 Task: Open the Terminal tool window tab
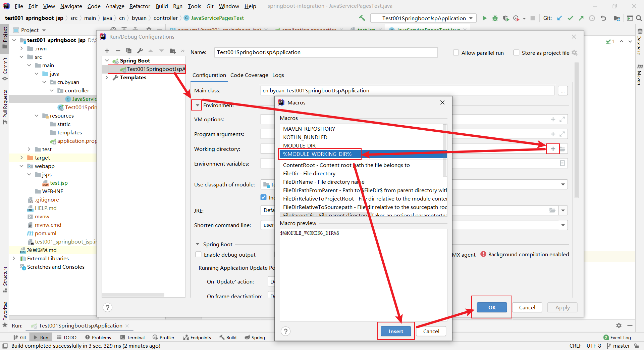132,338
